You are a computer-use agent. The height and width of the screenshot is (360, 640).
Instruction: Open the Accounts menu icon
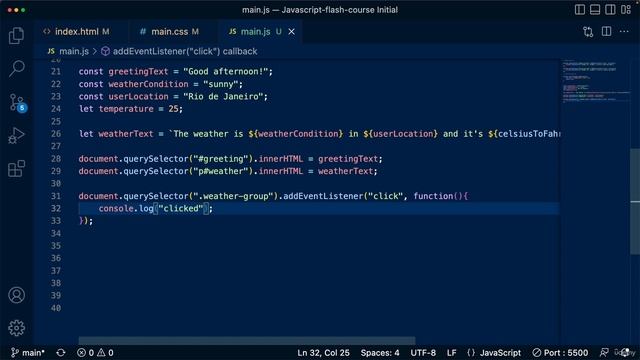tap(16, 295)
